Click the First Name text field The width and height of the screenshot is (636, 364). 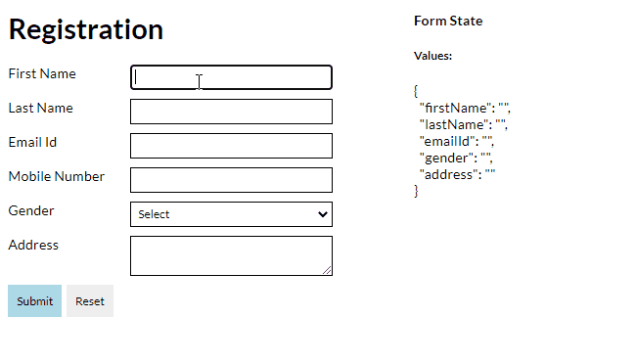(x=231, y=77)
